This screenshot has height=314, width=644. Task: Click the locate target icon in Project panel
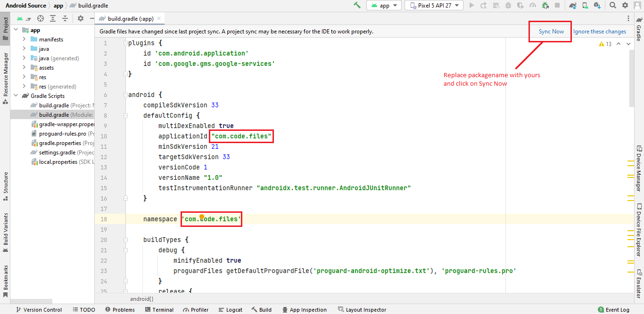point(41,18)
